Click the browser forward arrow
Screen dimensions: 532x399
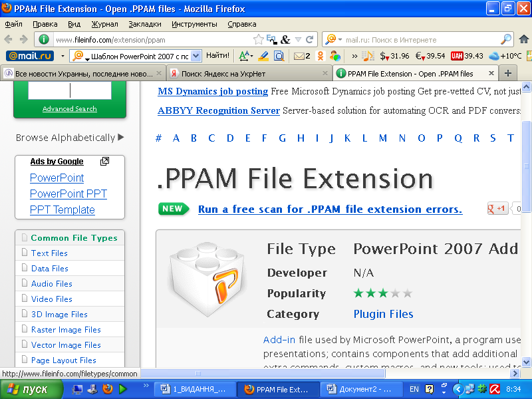(23, 40)
